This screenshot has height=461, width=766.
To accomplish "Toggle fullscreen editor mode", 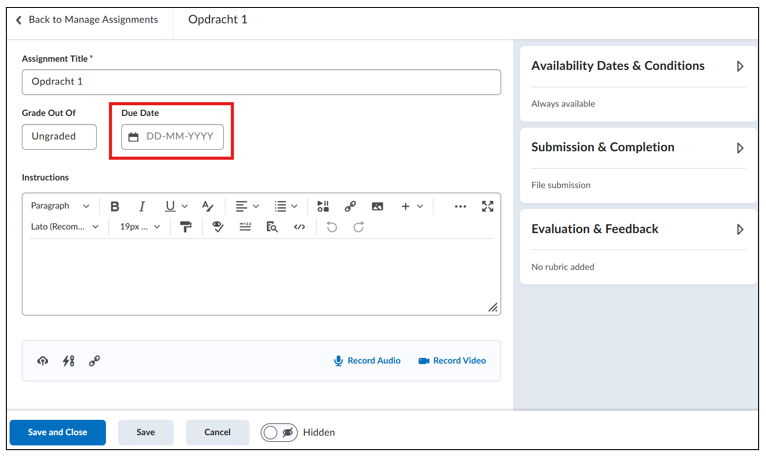I will (488, 207).
